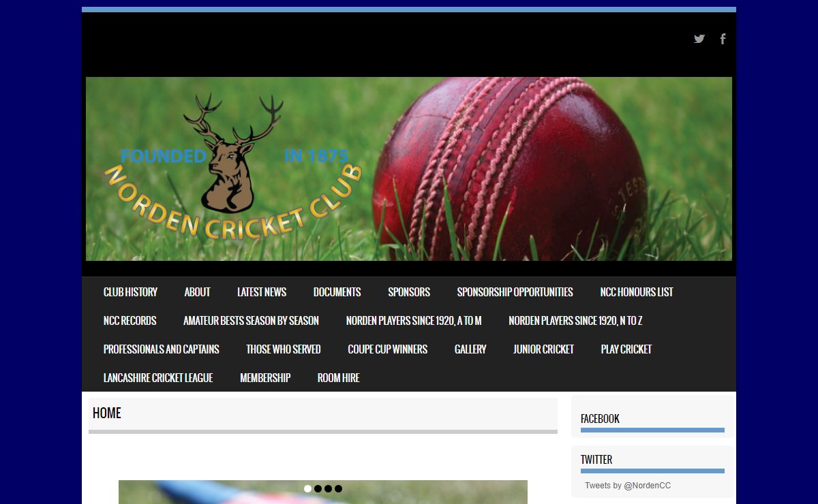This screenshot has height=504, width=818.
Task: Select the fourth slider dot
Action: (338, 488)
